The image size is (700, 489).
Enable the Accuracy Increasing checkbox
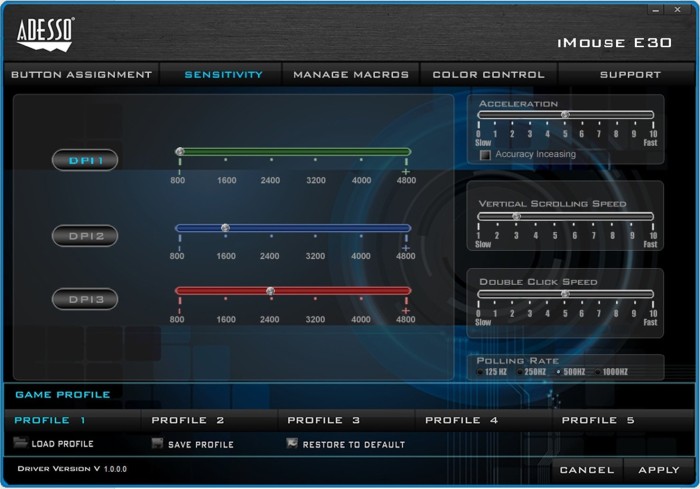485,155
